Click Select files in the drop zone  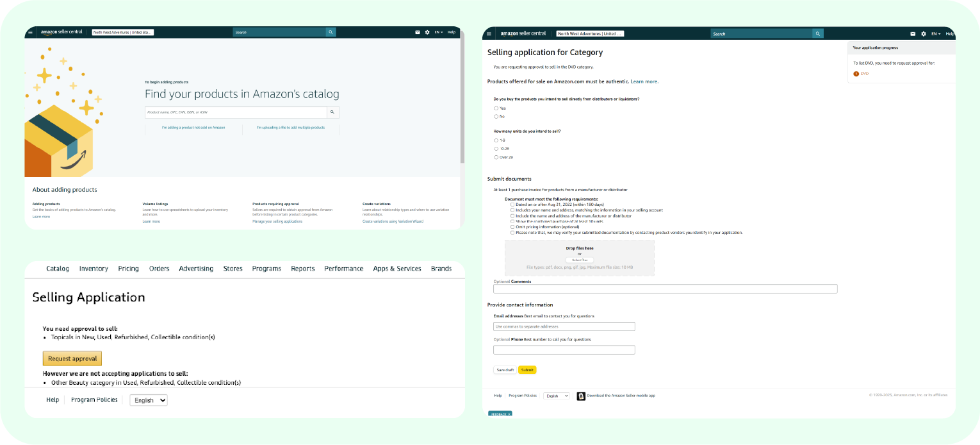580,260
